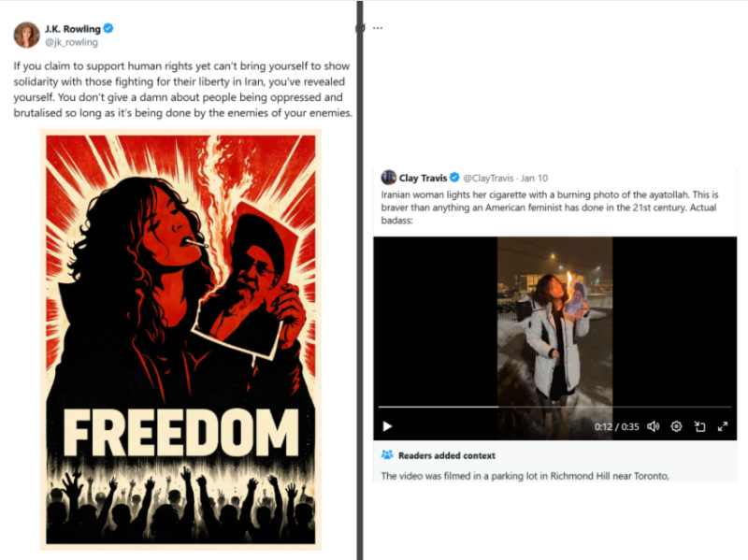Viewport: 748px width, 560px height.
Task: Open Clay Travis's profile avatar
Action: click(x=389, y=178)
